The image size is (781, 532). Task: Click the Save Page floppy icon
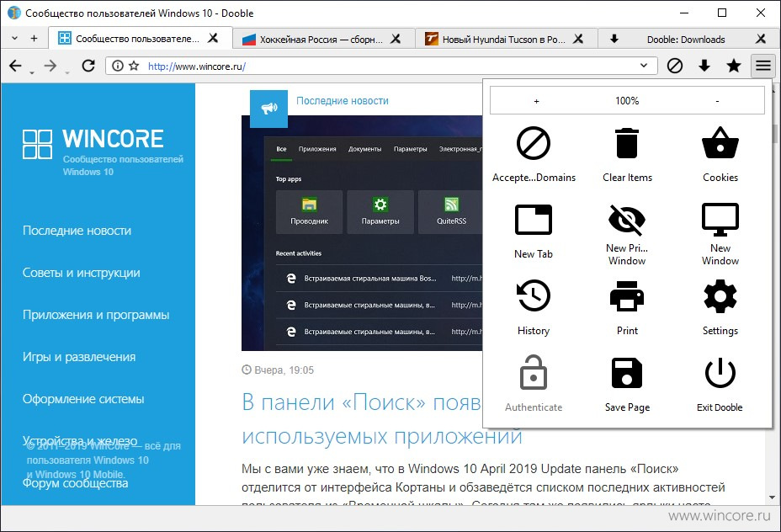coord(627,373)
